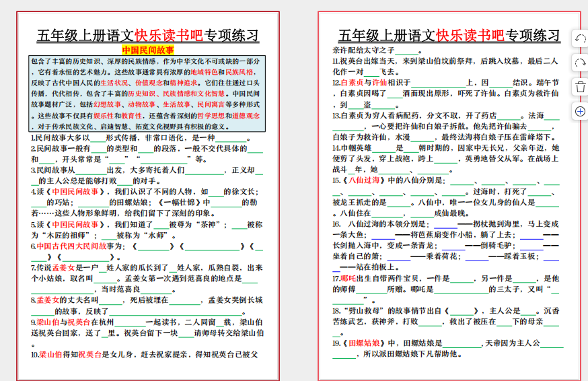Delete the selected page with trash icon
The image size is (588, 381).
click(580, 86)
